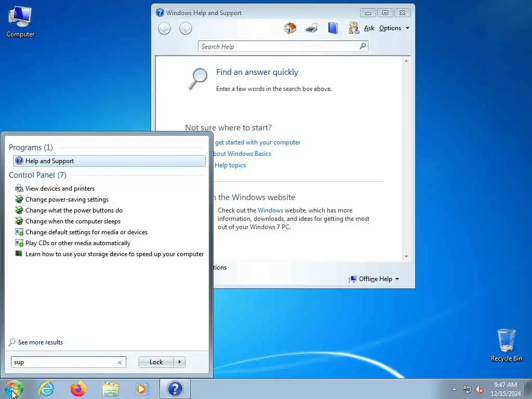Open the Options dropdown in Help
The image size is (532, 399).
tap(394, 28)
